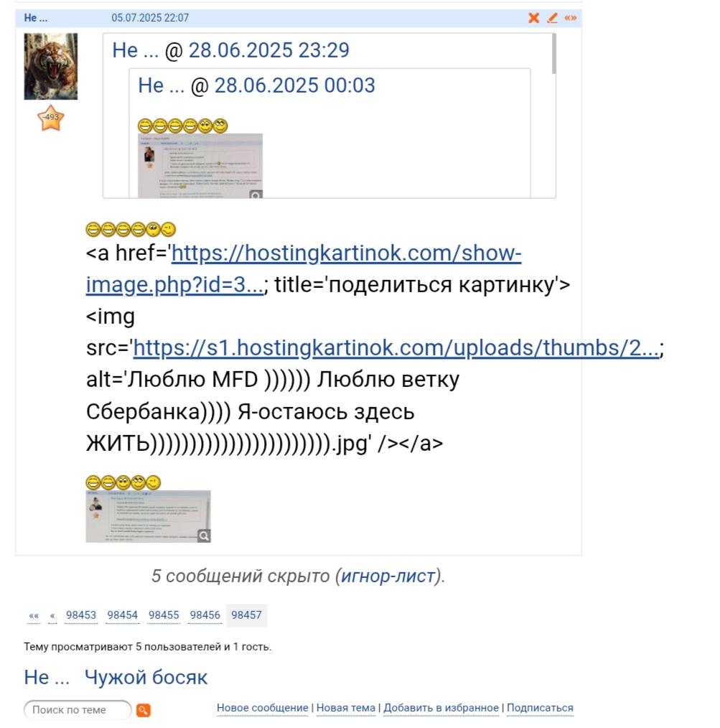
Task: Open page 98453 of the thread
Action: pos(81,615)
